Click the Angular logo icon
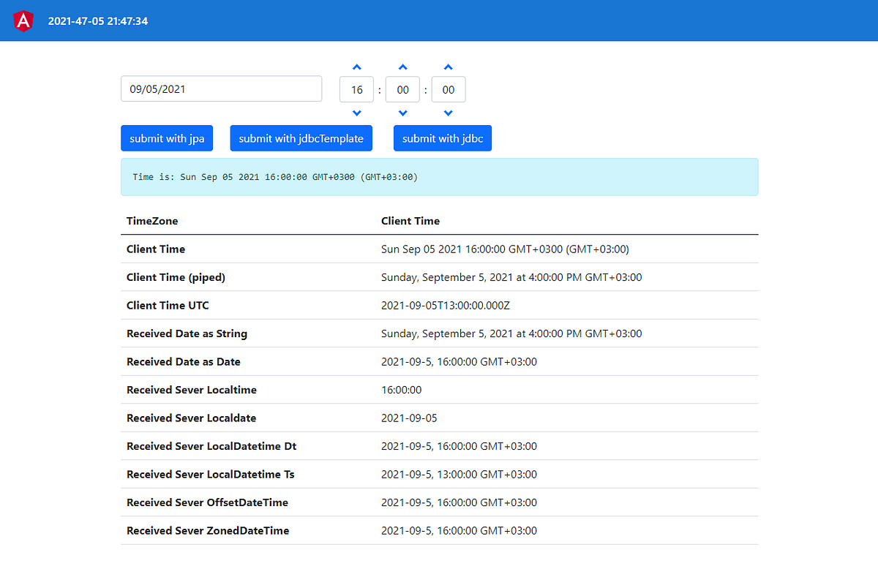The width and height of the screenshot is (878, 588). tap(23, 20)
